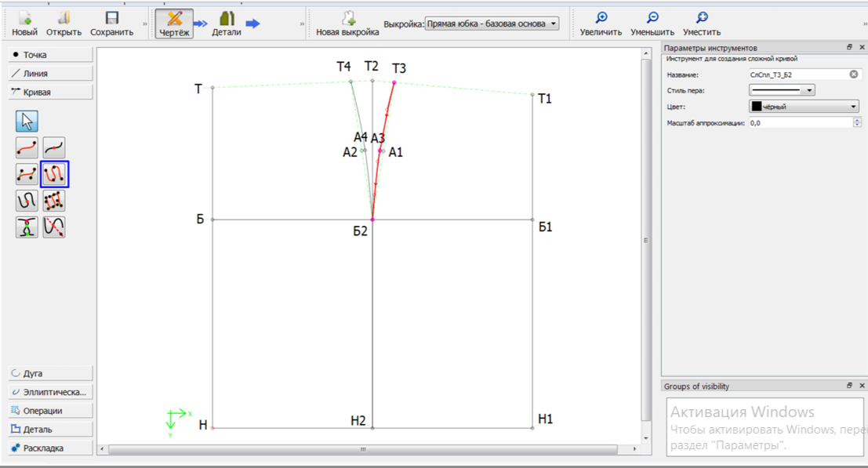Decrease Масштаб аппроксимации with down arrow

pyautogui.click(x=857, y=125)
